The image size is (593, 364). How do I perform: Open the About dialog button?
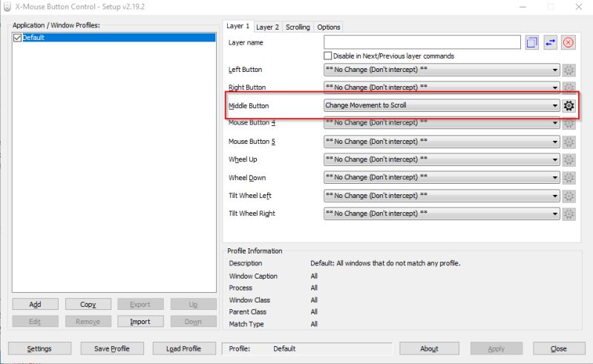(x=429, y=348)
